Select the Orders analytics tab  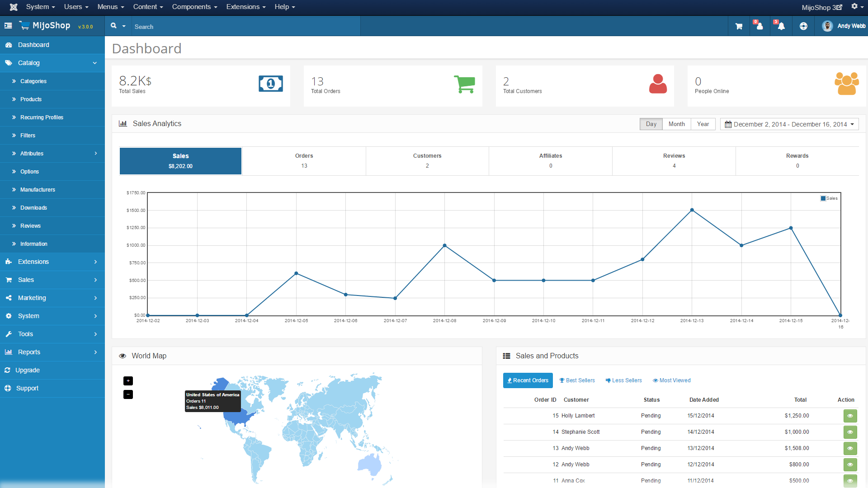point(304,161)
